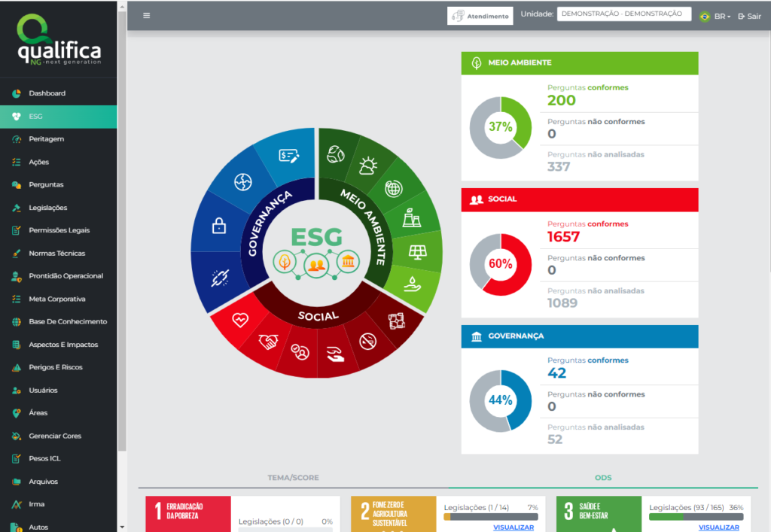The height and width of the screenshot is (532, 771).
Task: Expand the Unidade selection field
Action: 623,13
